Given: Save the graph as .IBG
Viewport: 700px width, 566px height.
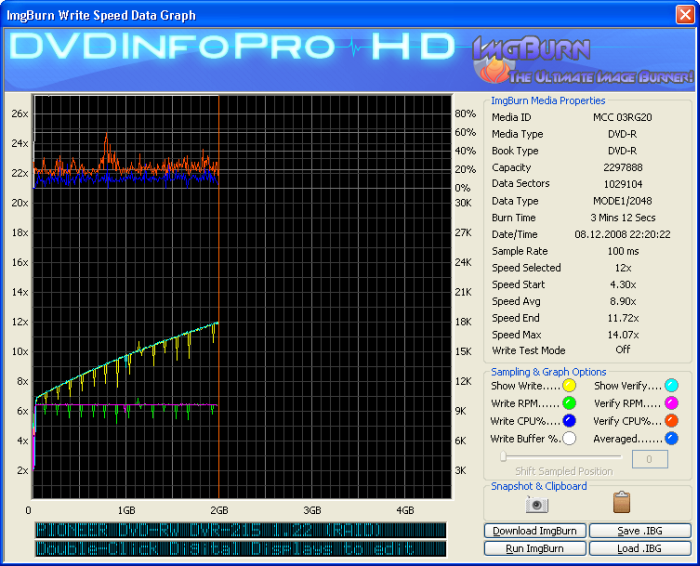Looking at the screenshot, I should point(639,531).
